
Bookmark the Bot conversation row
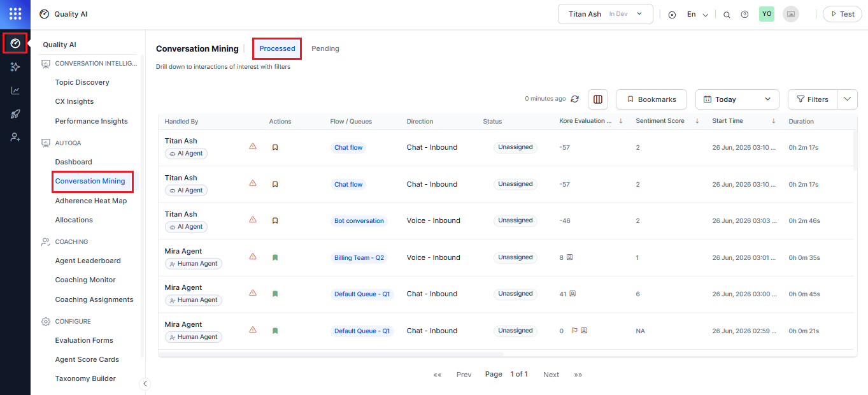[x=275, y=220]
